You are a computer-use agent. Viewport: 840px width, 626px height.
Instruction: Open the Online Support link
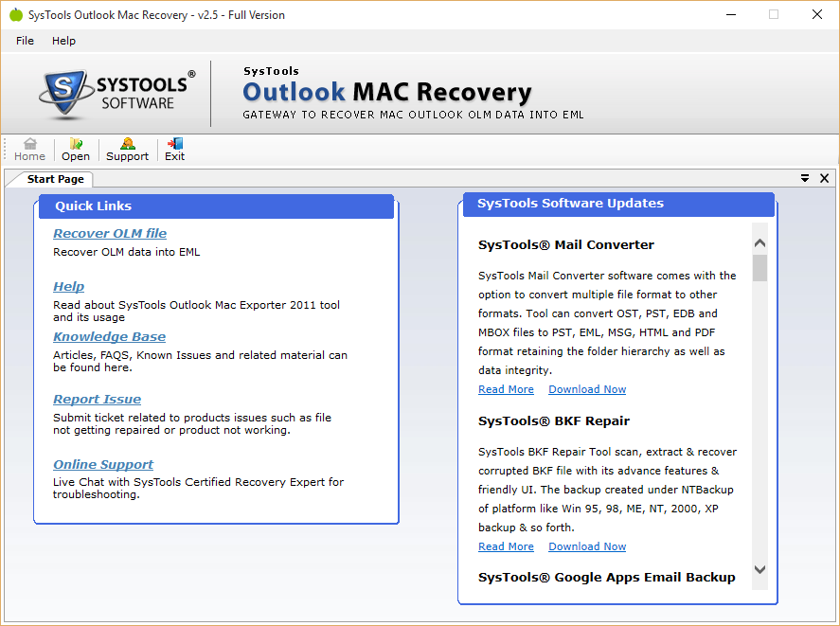tap(103, 465)
